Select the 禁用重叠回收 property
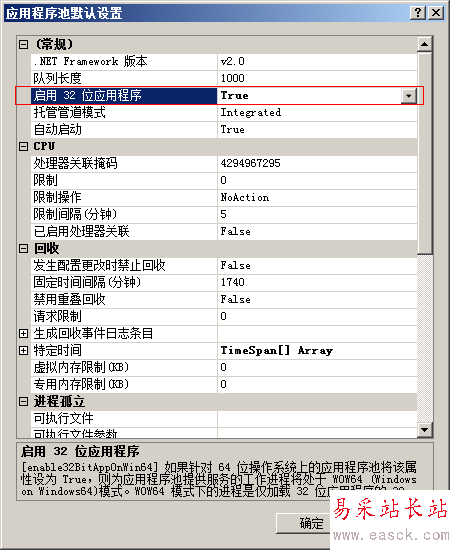 124,300
